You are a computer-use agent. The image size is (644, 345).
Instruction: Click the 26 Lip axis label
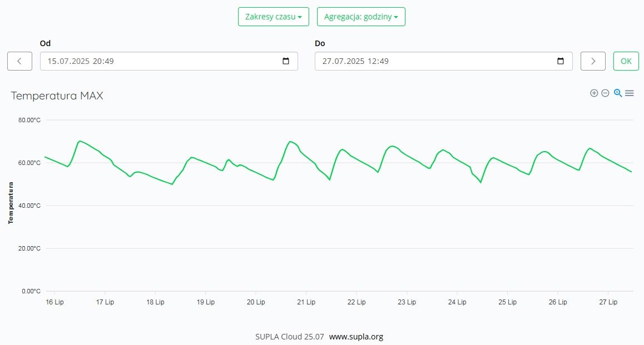coord(558,302)
